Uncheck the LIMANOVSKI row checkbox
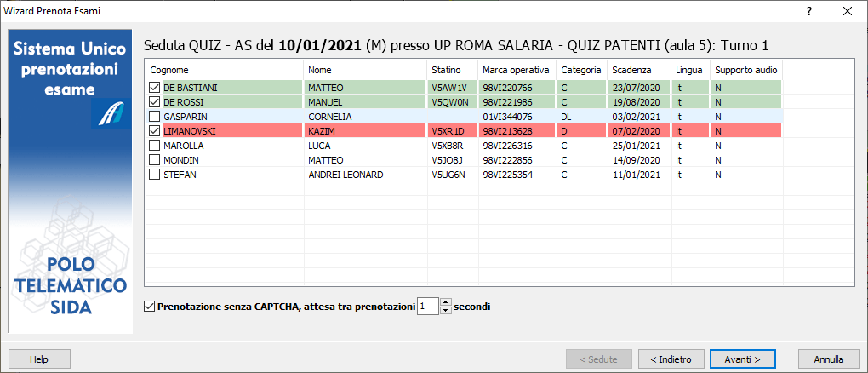This screenshot has width=868, height=373. coord(154,130)
